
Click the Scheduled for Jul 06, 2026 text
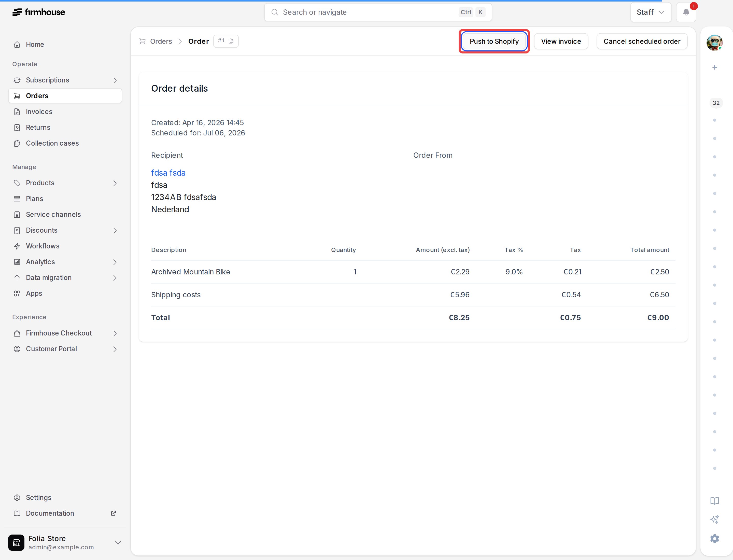(x=198, y=133)
